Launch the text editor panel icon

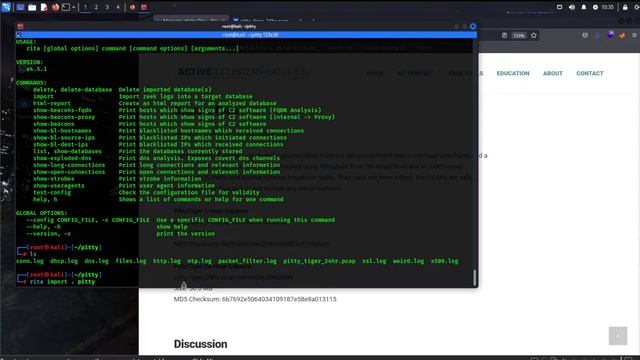44,7
